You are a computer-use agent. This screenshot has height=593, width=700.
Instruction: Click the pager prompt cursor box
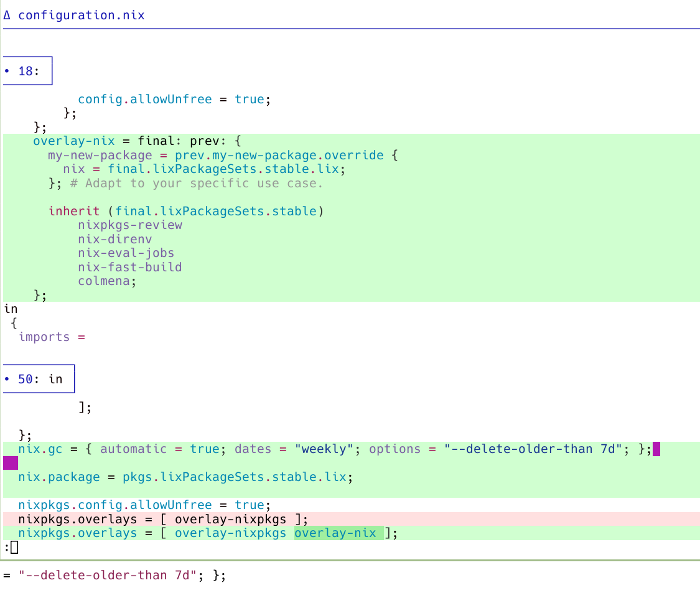[15, 548]
